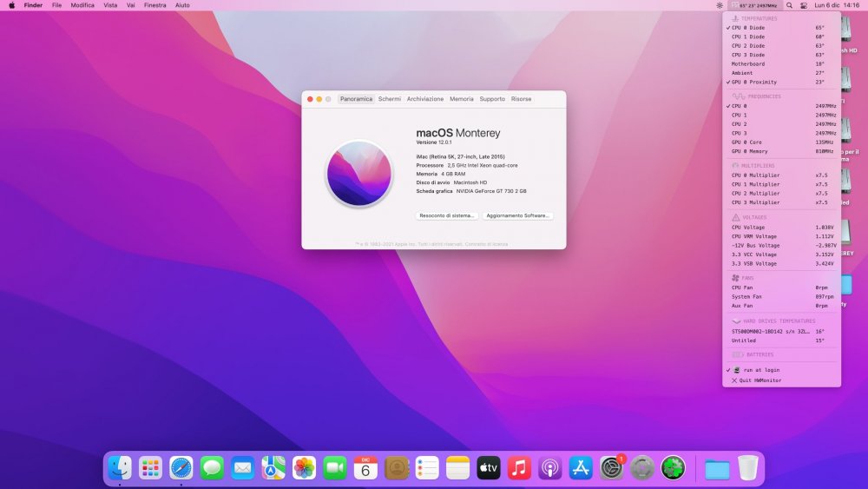Switch to the Supporto tab
Viewport: 868px width, 489px height.
pyautogui.click(x=492, y=98)
